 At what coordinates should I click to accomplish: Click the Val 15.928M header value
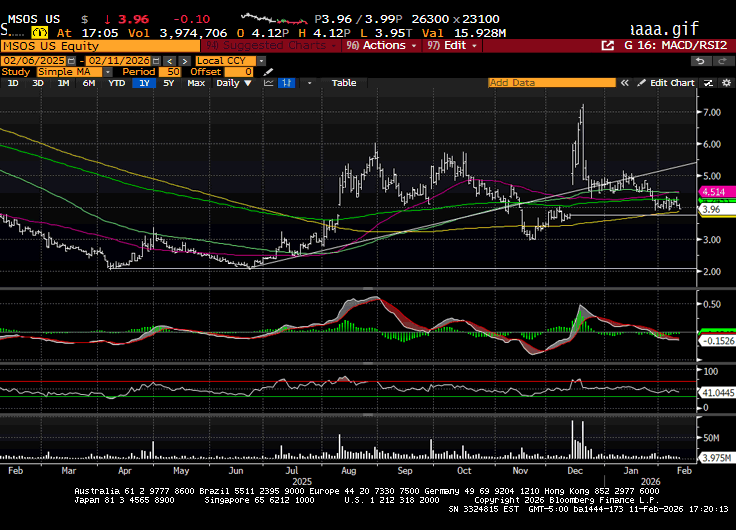pos(464,33)
